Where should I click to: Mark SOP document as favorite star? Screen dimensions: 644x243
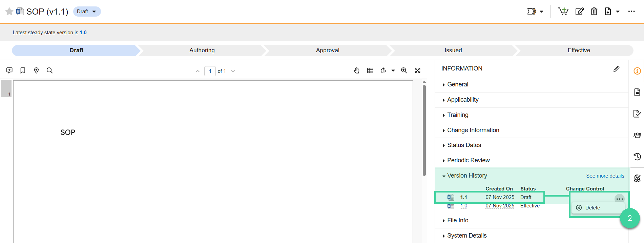coord(9,12)
